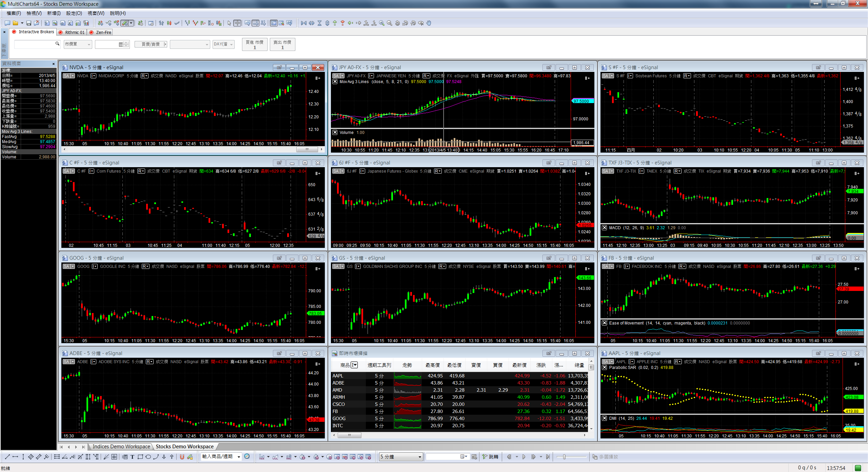Select the candlestick chart style icon
Screen dimensions: 868x472
click(x=169, y=23)
